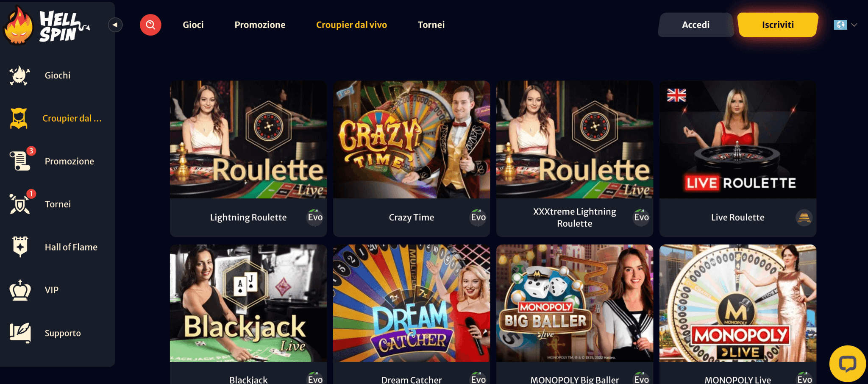Click the yellow Iscriviti button
868x384 pixels.
click(x=778, y=25)
